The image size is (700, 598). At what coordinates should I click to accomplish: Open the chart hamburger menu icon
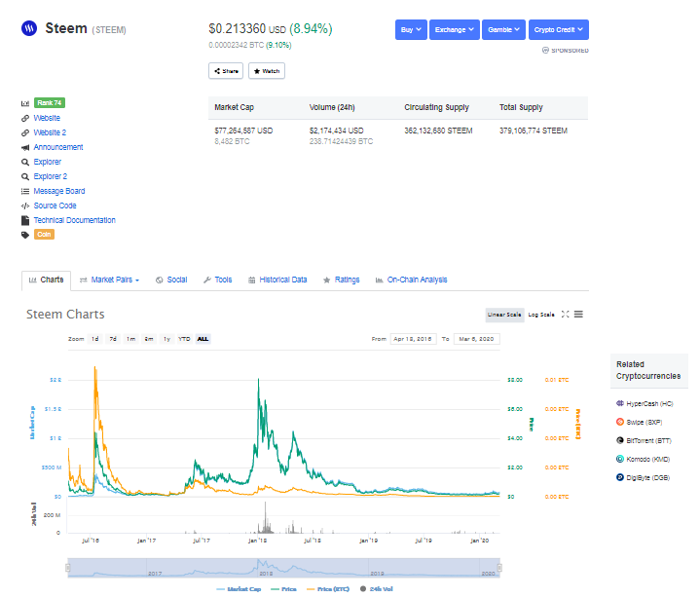(x=578, y=315)
